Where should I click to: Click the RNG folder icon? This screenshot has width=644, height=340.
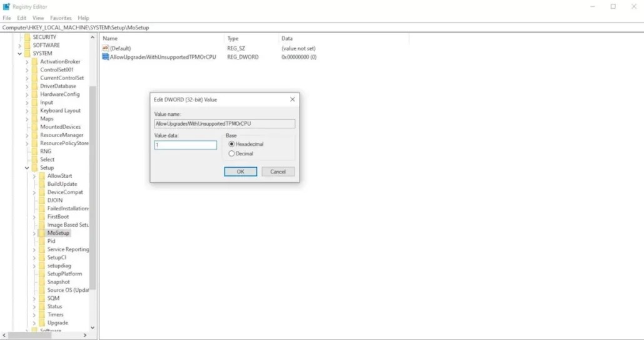(x=34, y=152)
